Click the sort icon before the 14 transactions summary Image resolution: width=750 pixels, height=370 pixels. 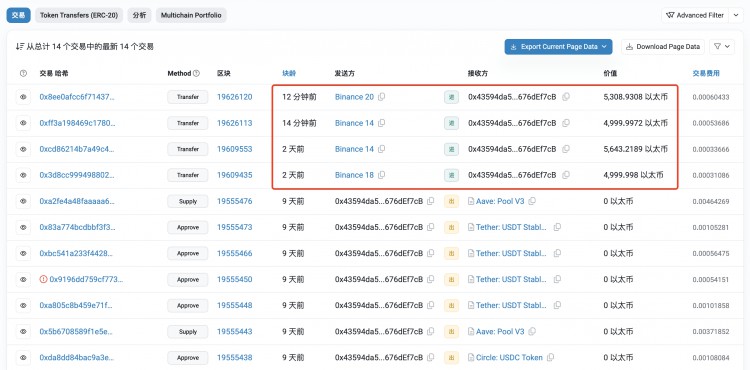pyautogui.click(x=20, y=47)
